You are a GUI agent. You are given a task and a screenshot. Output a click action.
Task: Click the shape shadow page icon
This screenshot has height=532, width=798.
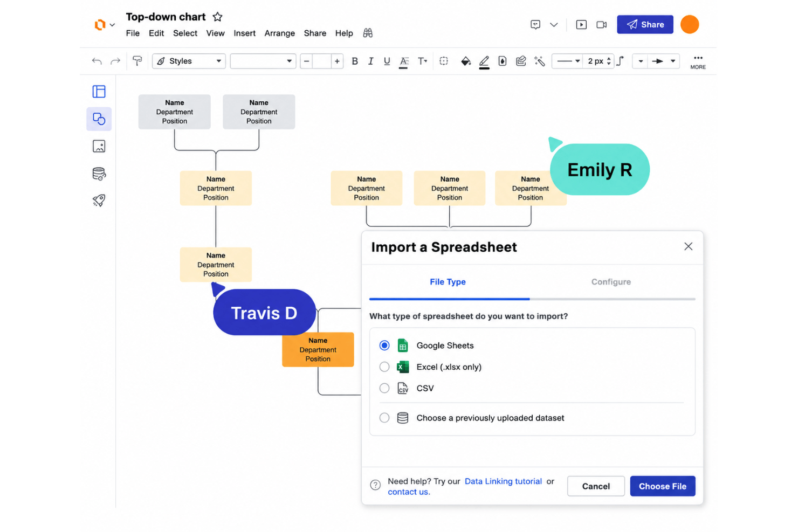(503, 61)
